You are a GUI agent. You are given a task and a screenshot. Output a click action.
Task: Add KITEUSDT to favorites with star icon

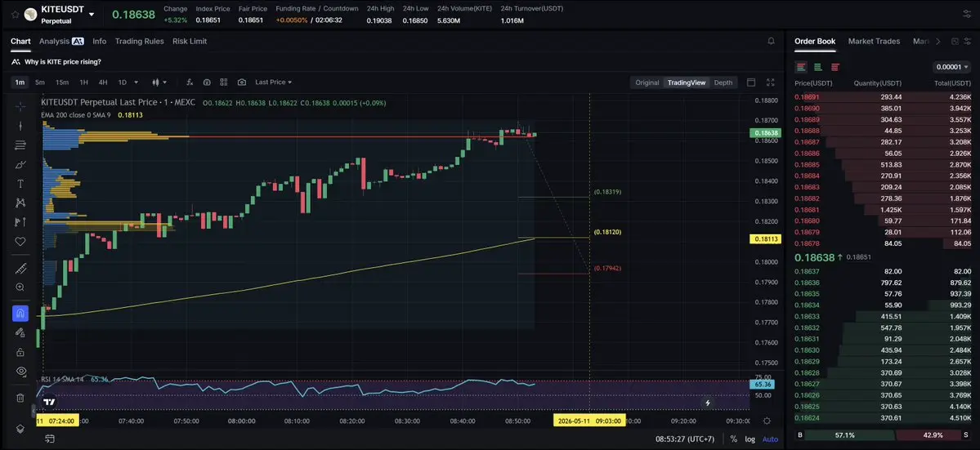(x=14, y=15)
